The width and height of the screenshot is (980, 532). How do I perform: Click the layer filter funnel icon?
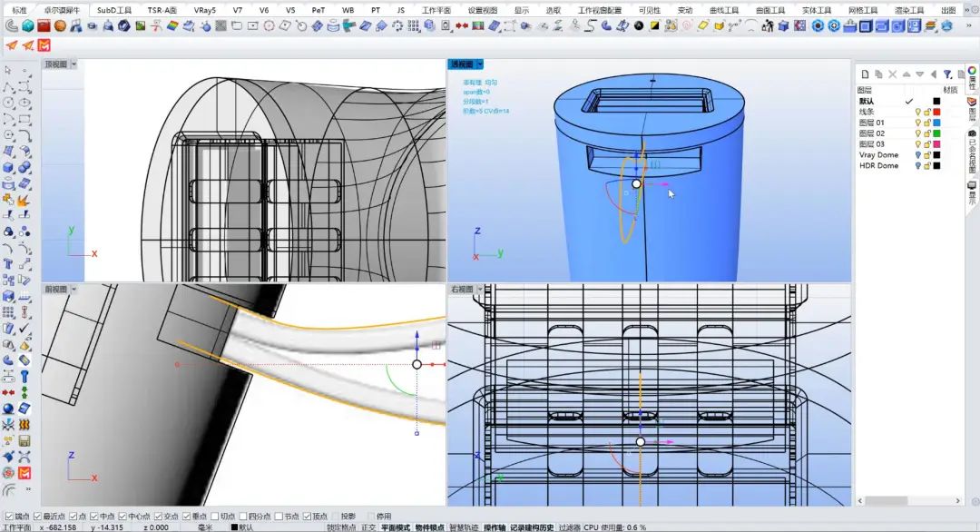946,74
